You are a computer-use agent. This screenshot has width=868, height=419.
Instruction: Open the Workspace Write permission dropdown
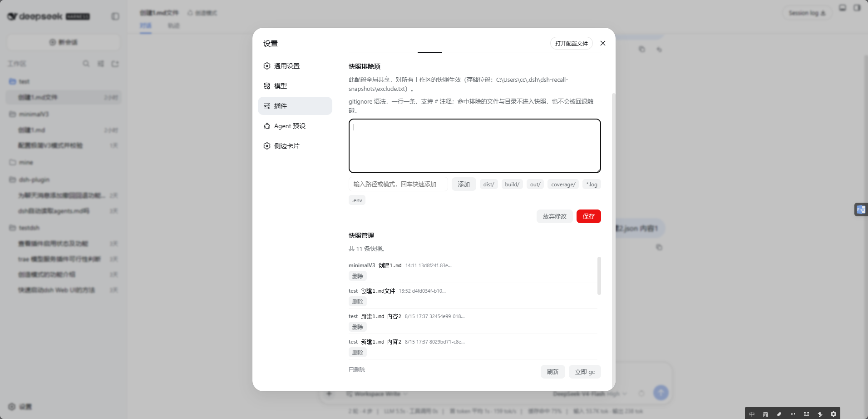point(377,394)
